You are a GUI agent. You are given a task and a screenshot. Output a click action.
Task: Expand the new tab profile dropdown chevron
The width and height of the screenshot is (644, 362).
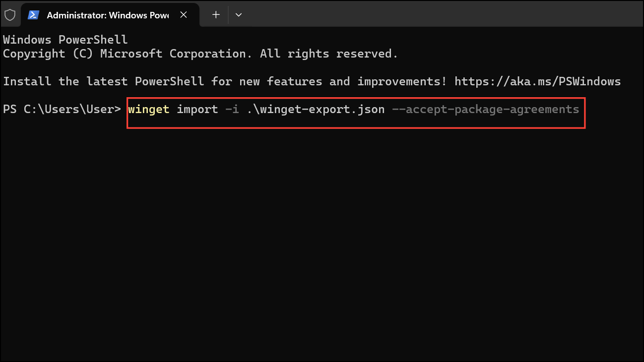click(x=239, y=15)
